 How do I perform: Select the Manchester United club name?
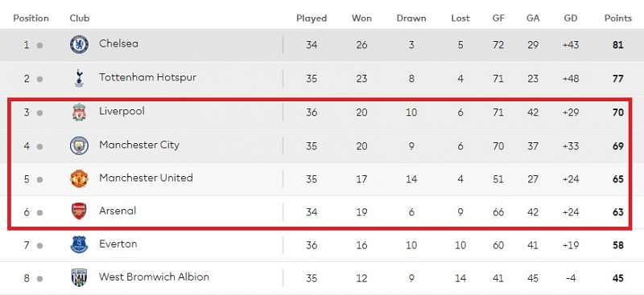point(146,178)
